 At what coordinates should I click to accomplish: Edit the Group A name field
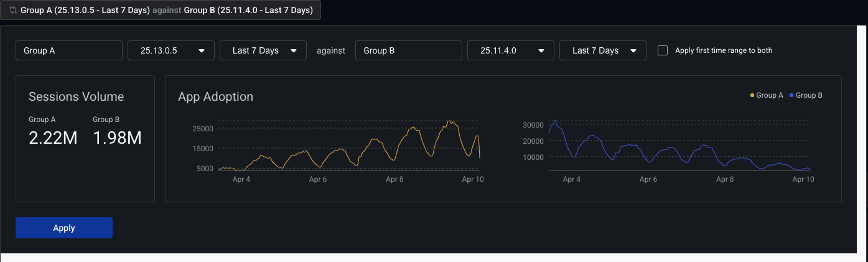[68, 50]
